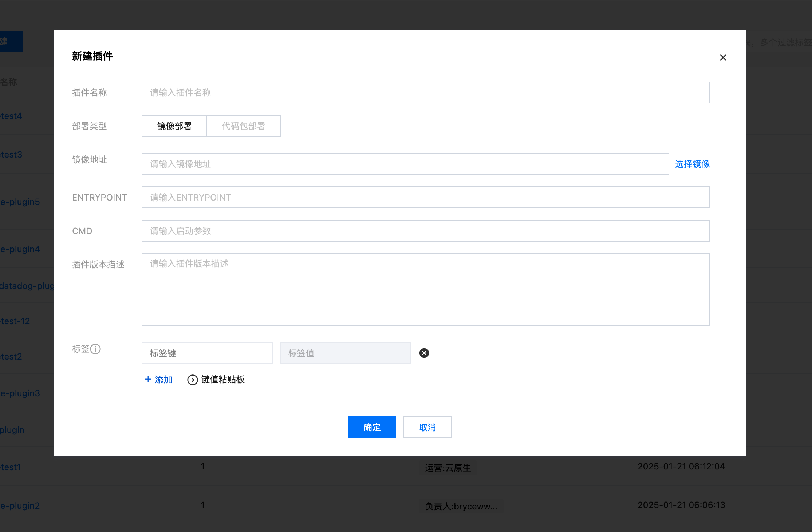812x532 pixels.
Task: Select the 镜像部署 deployment type
Action: [174, 126]
